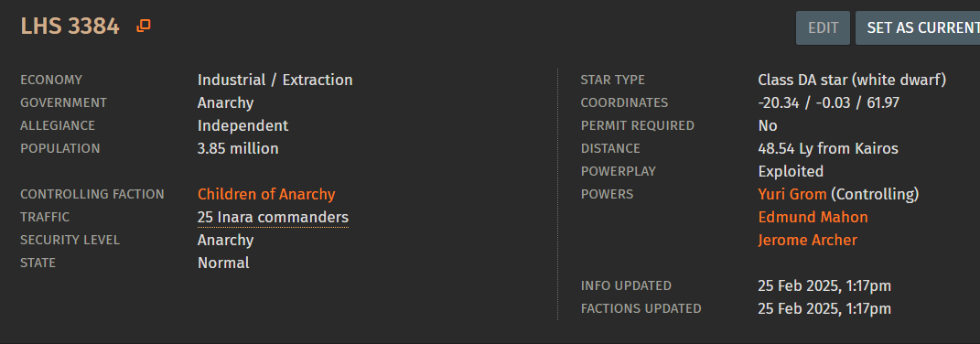Click the EDIT button
This screenshot has height=344, width=980.
pos(823,28)
